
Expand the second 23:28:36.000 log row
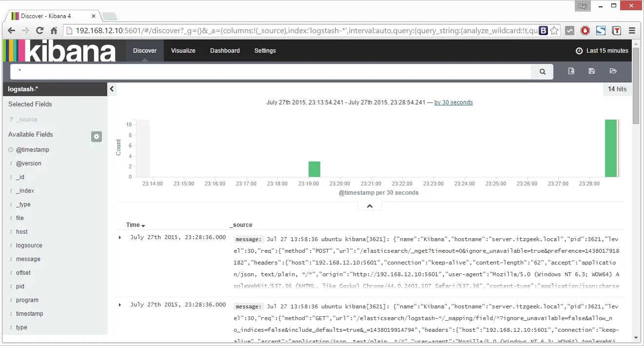pyautogui.click(x=120, y=305)
